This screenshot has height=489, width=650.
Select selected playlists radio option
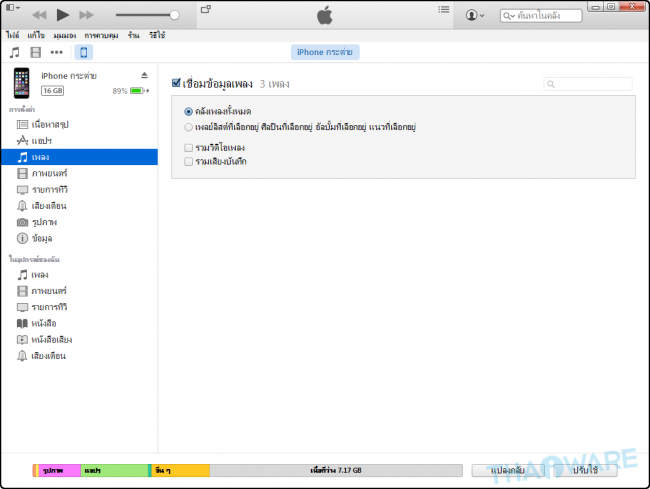pos(188,127)
